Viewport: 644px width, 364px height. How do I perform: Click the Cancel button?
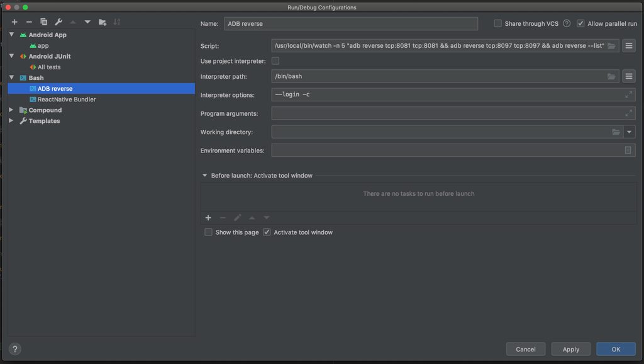526,349
